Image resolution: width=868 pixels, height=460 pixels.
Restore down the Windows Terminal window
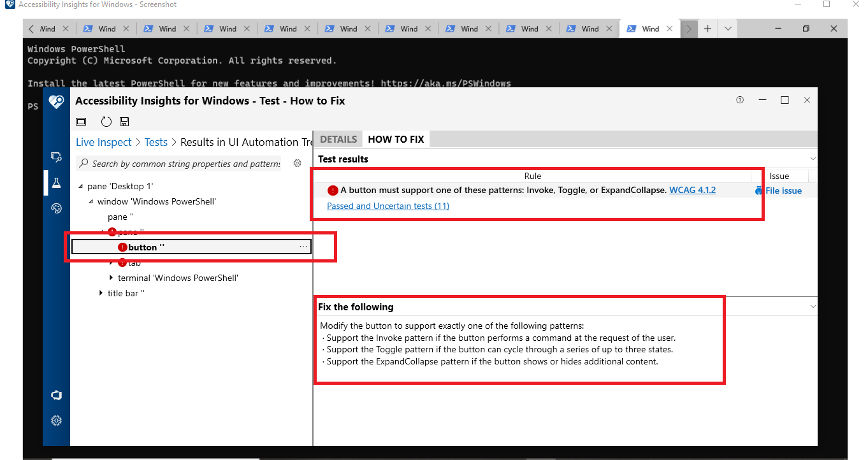pyautogui.click(x=806, y=29)
